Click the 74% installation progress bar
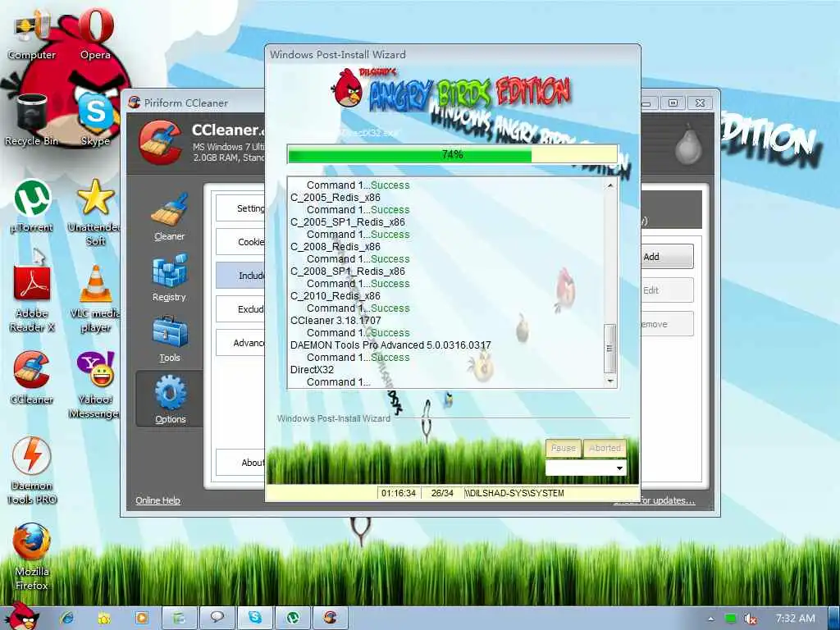Viewport: 840px width, 630px height. [x=453, y=155]
